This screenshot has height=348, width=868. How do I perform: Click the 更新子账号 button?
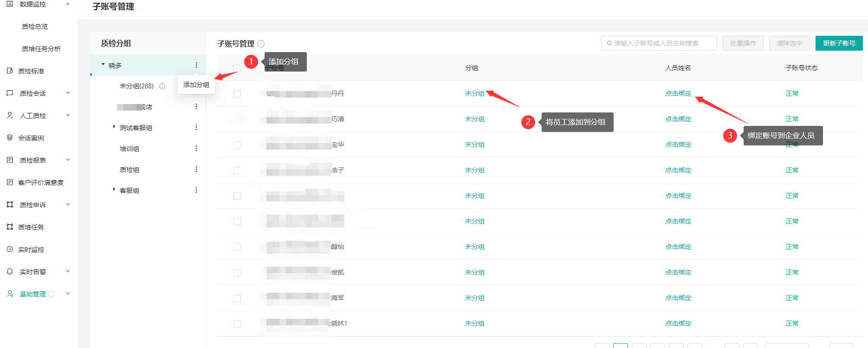point(839,43)
